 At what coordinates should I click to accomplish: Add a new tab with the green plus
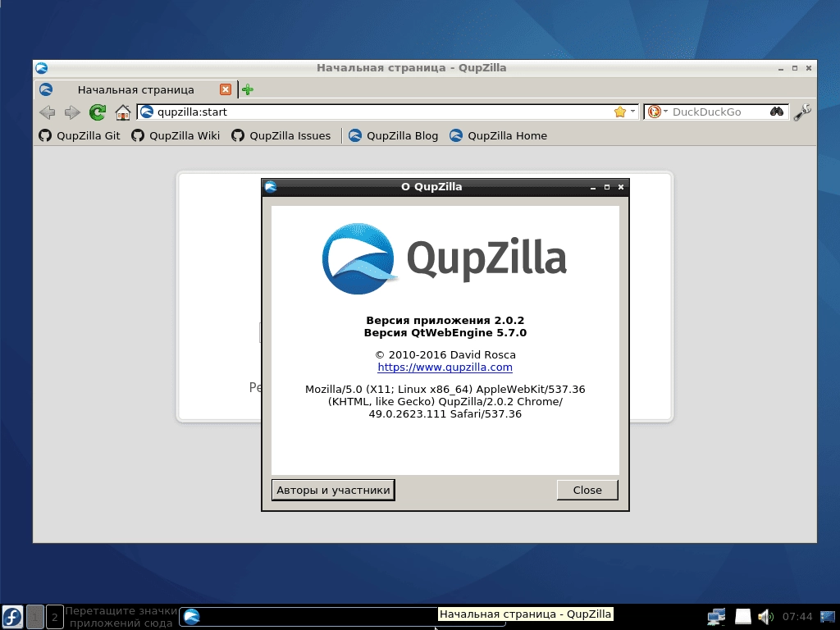(248, 89)
